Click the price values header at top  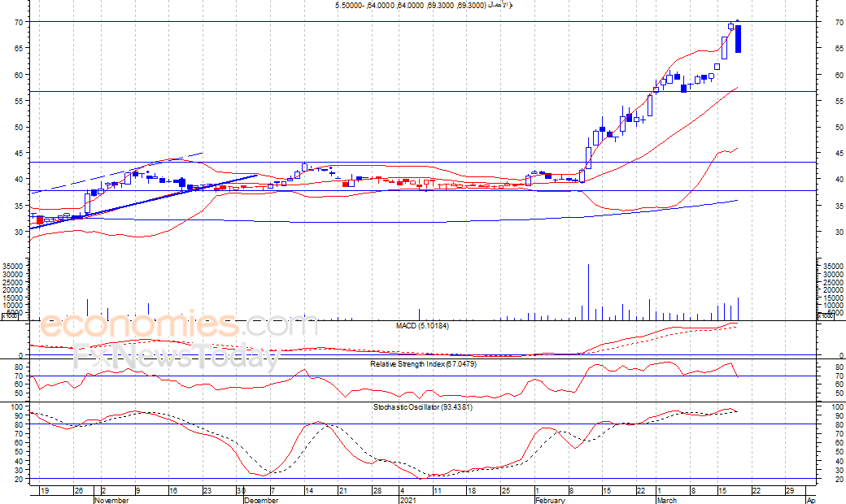coord(423,6)
